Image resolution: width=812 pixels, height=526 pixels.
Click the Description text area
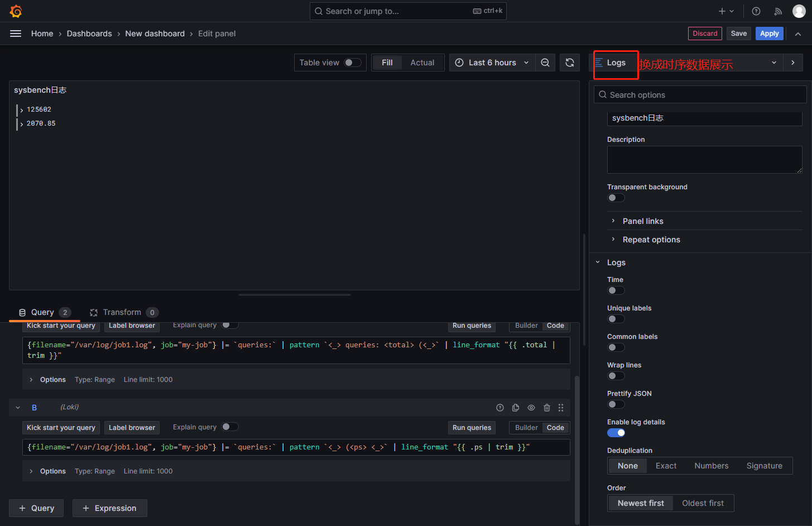point(705,160)
